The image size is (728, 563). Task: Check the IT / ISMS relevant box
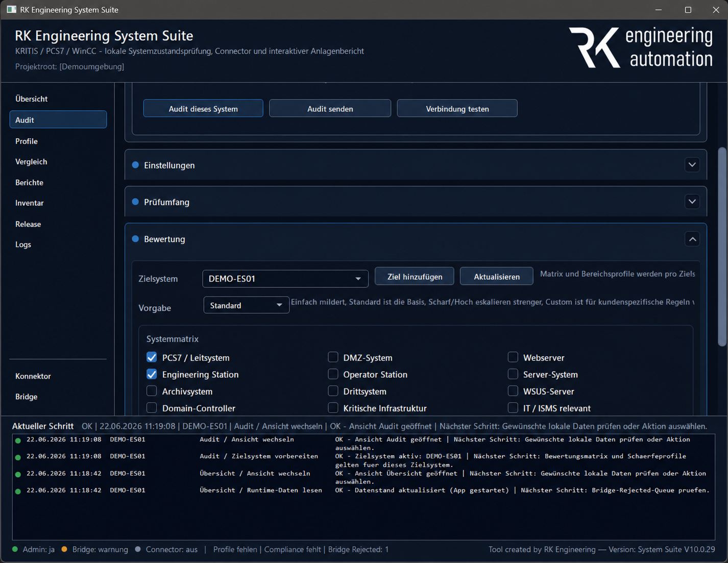513,407
